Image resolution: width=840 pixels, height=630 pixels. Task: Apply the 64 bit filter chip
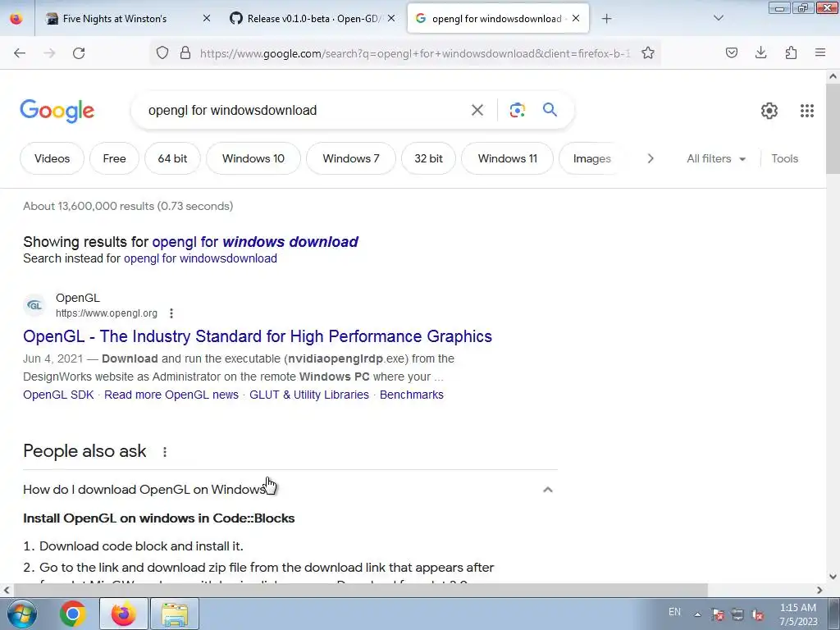tap(172, 158)
